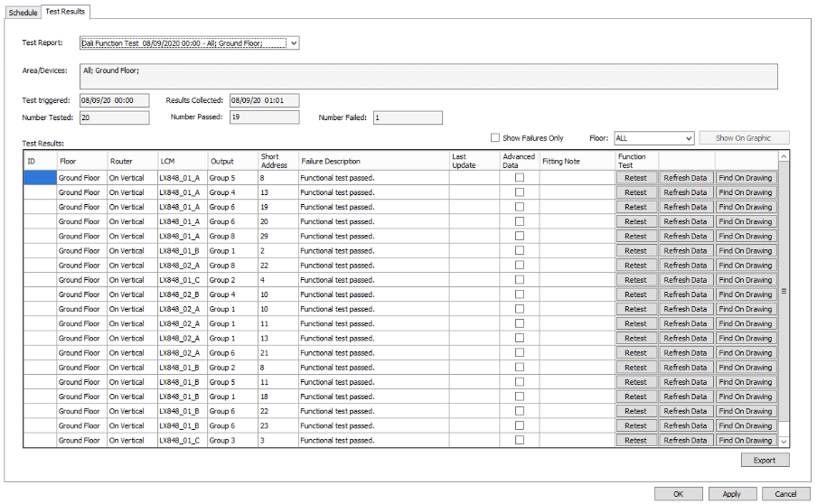This screenshot has width=817, height=504.
Task: Click the Apply button
Action: pos(732,493)
